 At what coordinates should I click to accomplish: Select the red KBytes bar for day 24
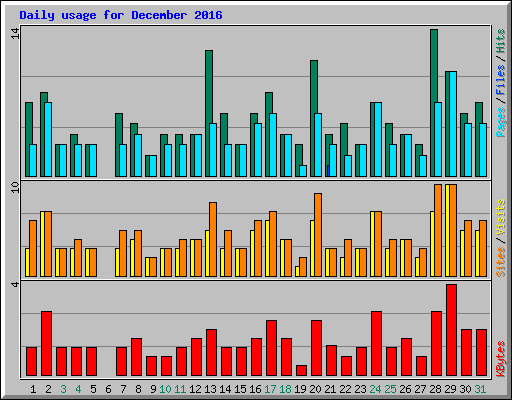coord(376,344)
